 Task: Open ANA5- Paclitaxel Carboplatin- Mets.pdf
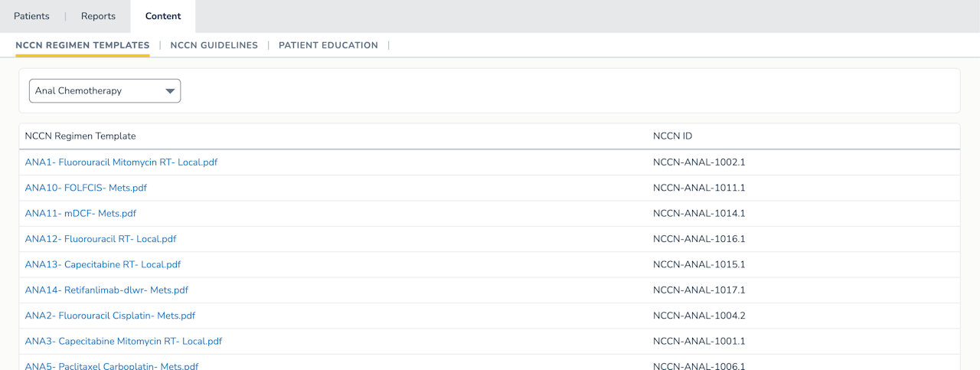click(x=112, y=365)
